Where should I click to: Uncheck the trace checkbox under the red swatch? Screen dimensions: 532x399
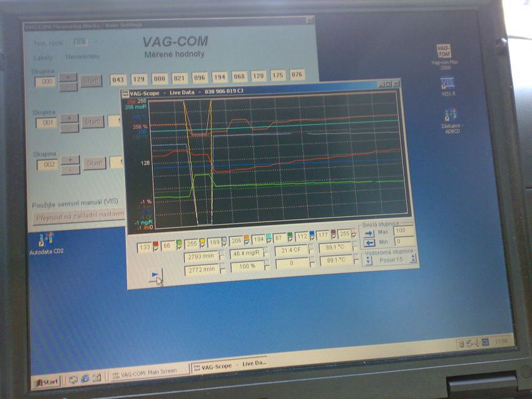point(155,249)
